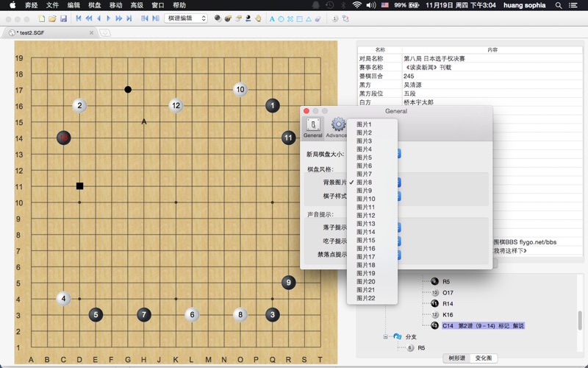This screenshot has height=368, width=588.
Task: Close the test2.SGF tab
Action: click(x=91, y=33)
